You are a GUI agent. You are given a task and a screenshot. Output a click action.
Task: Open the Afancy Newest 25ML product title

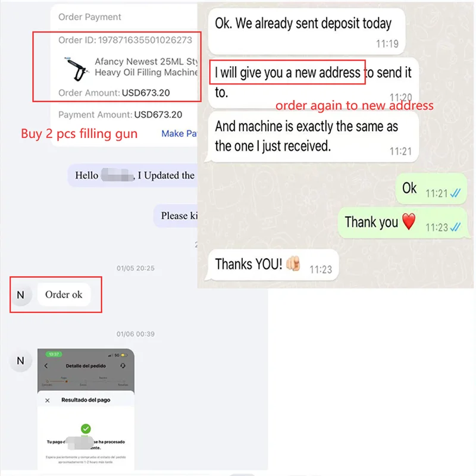[146, 67]
